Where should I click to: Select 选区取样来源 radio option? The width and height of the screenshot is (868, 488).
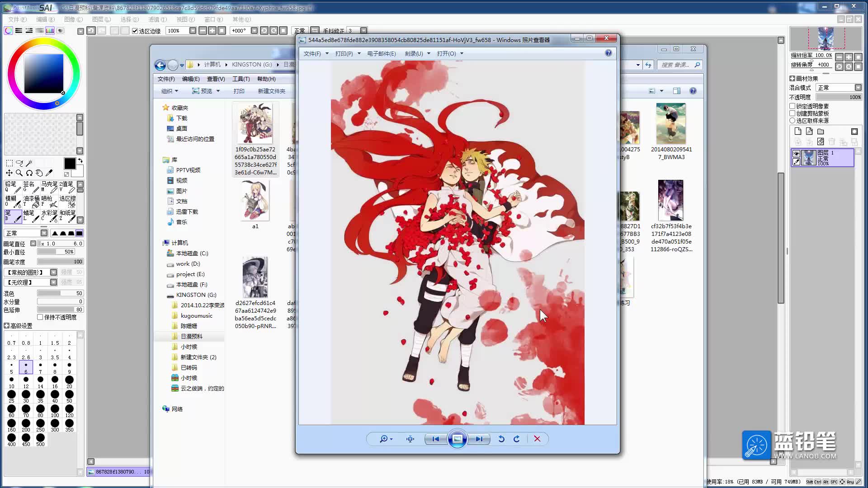[x=793, y=121]
